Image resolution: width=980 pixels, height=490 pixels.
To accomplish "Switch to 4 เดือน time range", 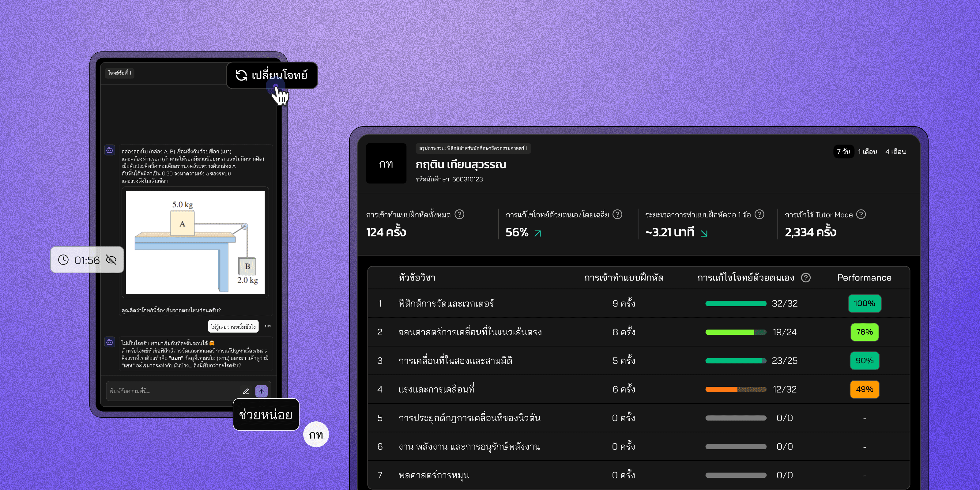I will [895, 151].
